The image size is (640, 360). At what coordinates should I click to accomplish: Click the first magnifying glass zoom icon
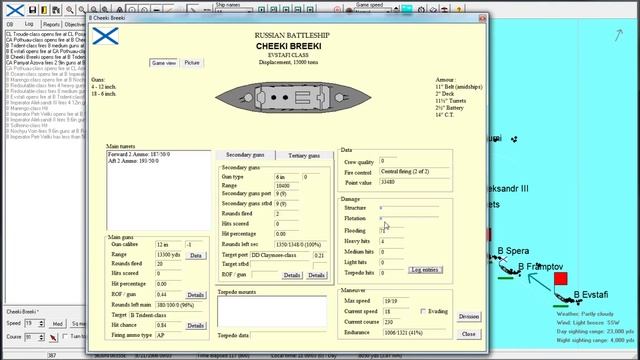(x=70, y=10)
